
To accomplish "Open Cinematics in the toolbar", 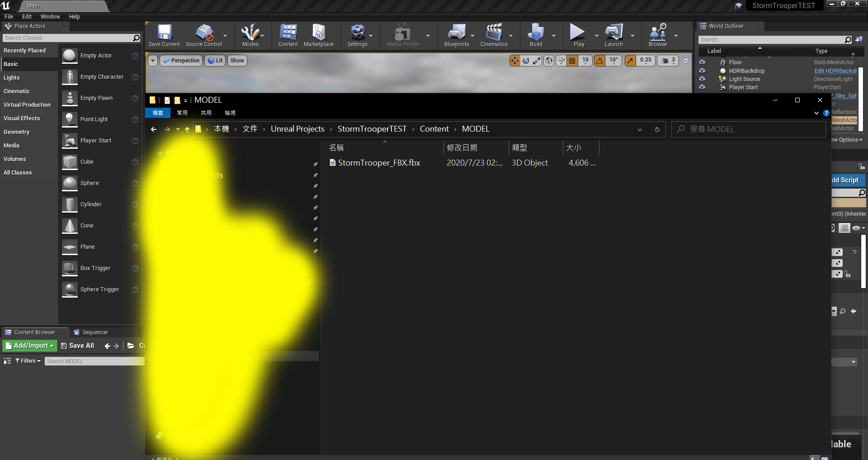I will coord(494,35).
